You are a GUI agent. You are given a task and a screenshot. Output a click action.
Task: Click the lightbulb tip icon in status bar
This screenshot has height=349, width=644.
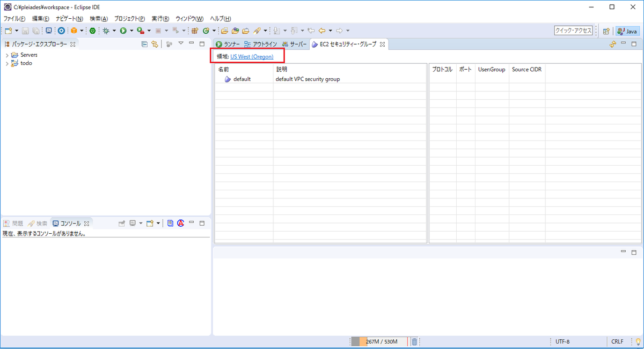coord(638,341)
